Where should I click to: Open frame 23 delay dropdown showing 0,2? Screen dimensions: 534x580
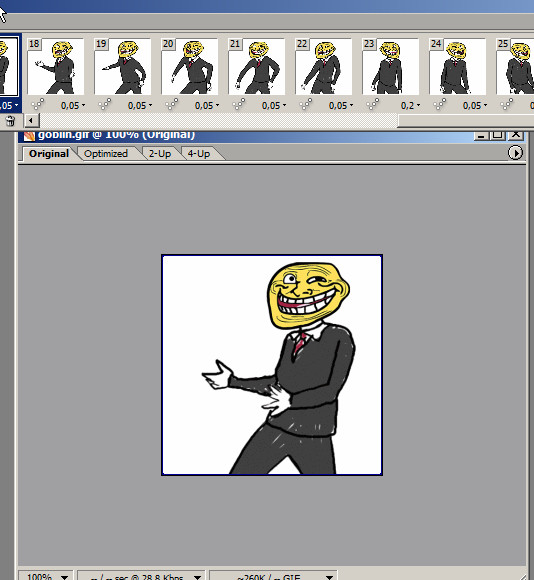410,106
